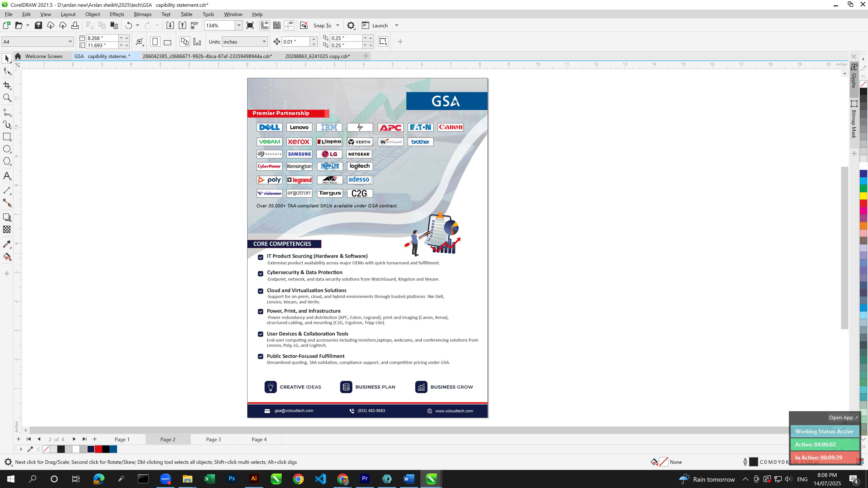Publish to PDF icon
This screenshot has height=488, width=868.
pos(194,26)
